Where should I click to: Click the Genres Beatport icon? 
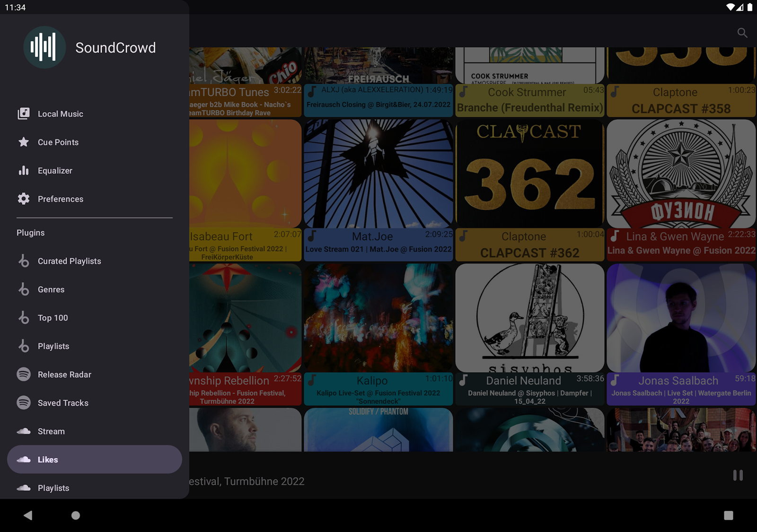(24, 289)
